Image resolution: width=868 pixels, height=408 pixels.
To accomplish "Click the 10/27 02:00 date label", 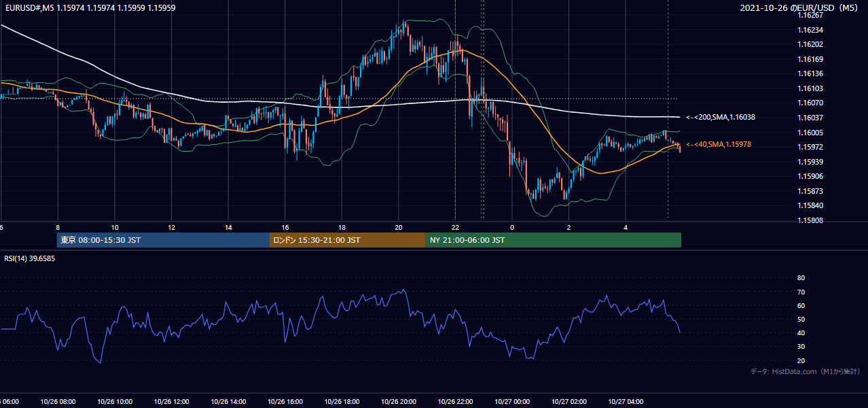I will click(569, 402).
